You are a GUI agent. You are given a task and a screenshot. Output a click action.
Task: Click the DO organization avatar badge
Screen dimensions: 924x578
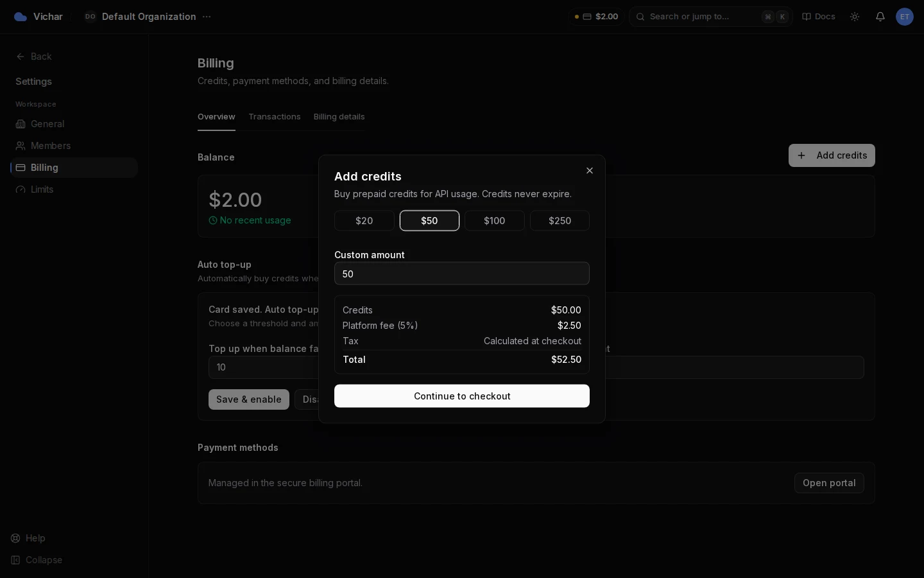(x=90, y=17)
